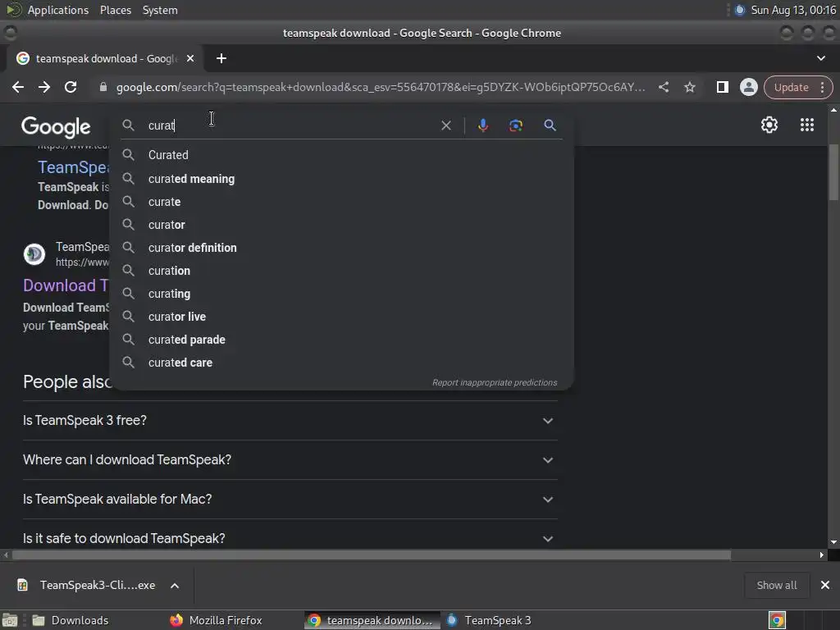Open the blue TeamSpea result heading link
The image size is (840, 630).
coord(73,167)
